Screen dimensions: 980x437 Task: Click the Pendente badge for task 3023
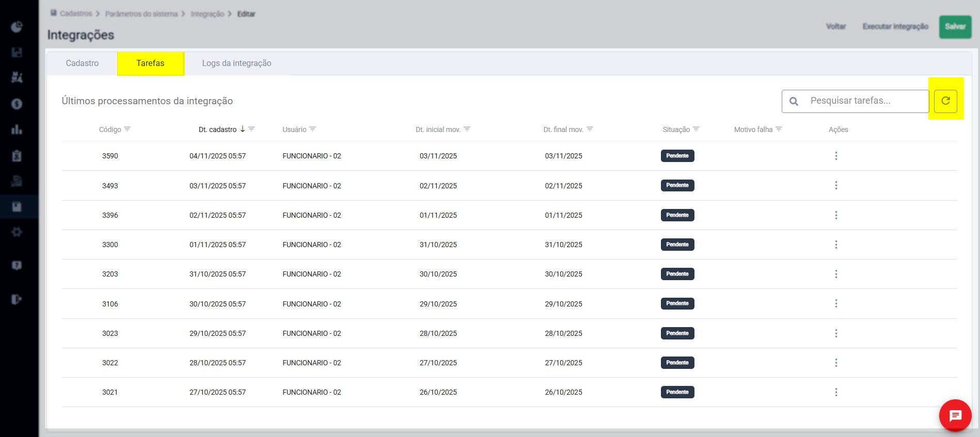click(x=677, y=333)
